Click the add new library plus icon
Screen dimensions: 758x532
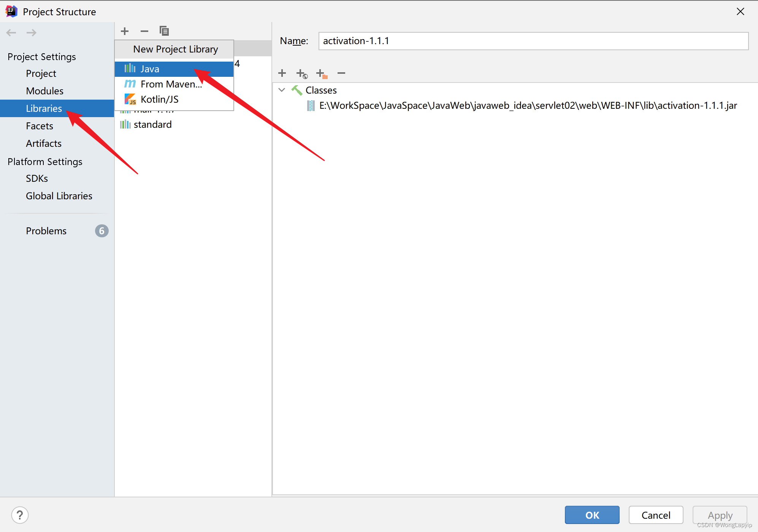(x=125, y=31)
